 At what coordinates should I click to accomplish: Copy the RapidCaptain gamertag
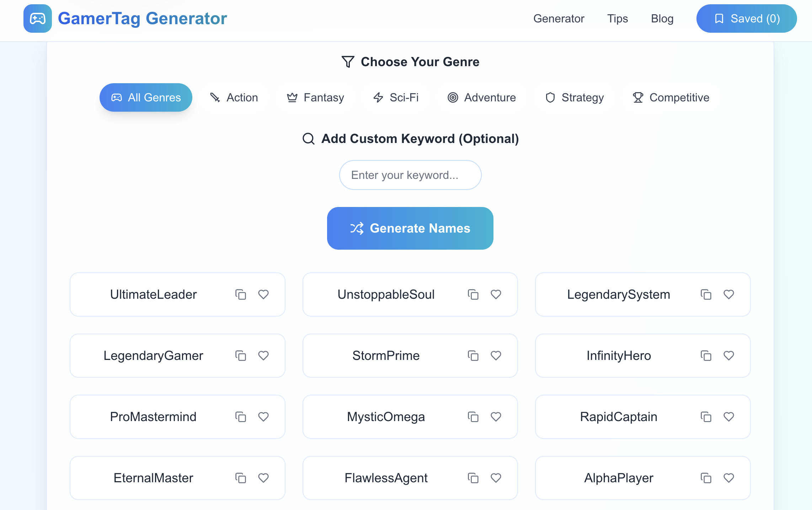coord(706,417)
